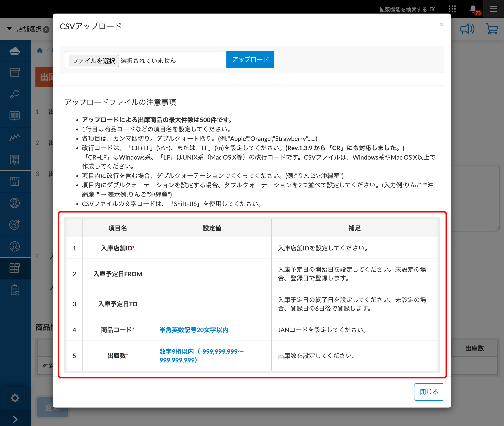Open the archive box sidebar icon
This screenshot has height=426, width=504.
coord(15,72)
